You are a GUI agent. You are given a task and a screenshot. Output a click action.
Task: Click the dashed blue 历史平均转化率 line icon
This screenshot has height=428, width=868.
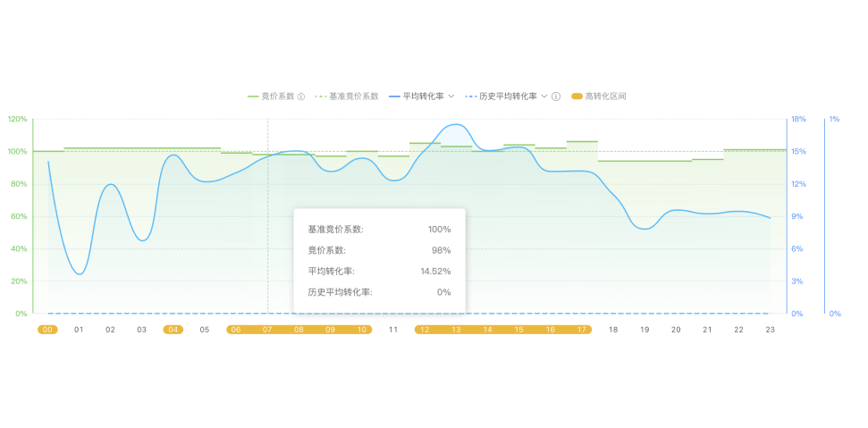point(470,96)
